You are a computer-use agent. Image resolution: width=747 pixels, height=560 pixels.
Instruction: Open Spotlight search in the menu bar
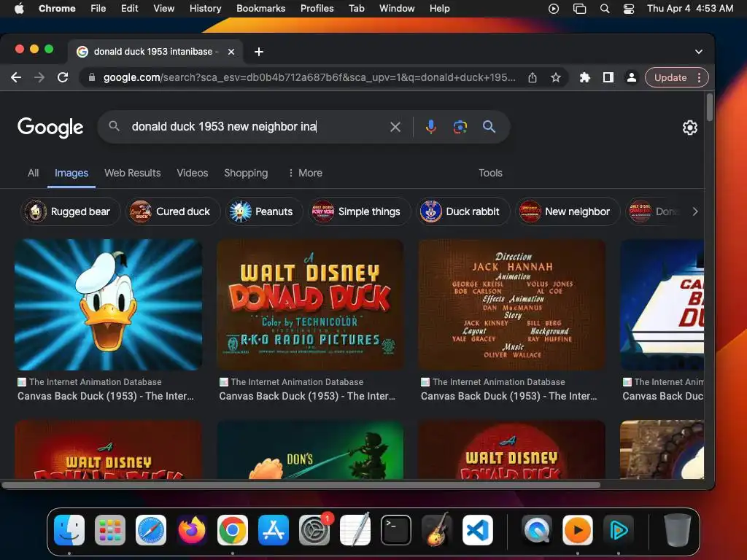605,8
